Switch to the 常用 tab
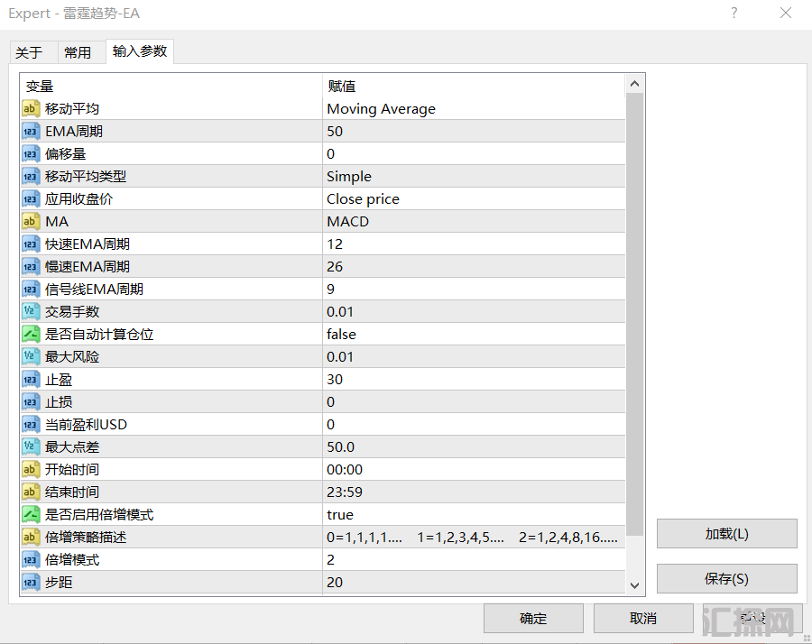This screenshot has height=644, width=812. coord(81,53)
